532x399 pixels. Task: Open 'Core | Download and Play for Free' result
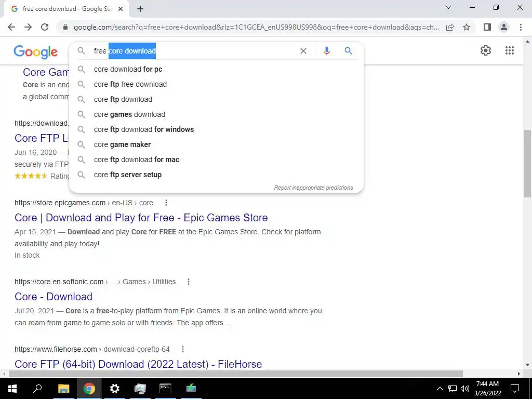point(141,218)
